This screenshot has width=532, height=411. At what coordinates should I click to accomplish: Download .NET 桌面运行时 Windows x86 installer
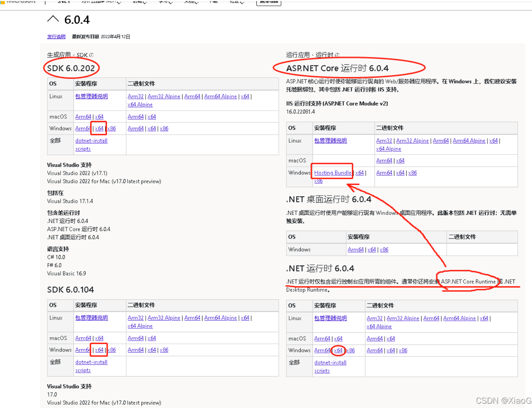tap(384, 250)
